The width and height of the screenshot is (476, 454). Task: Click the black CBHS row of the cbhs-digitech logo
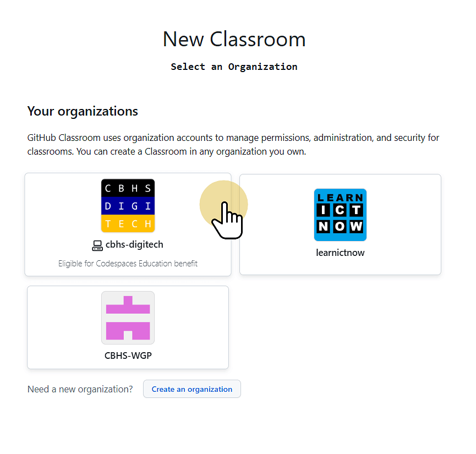tap(128, 187)
